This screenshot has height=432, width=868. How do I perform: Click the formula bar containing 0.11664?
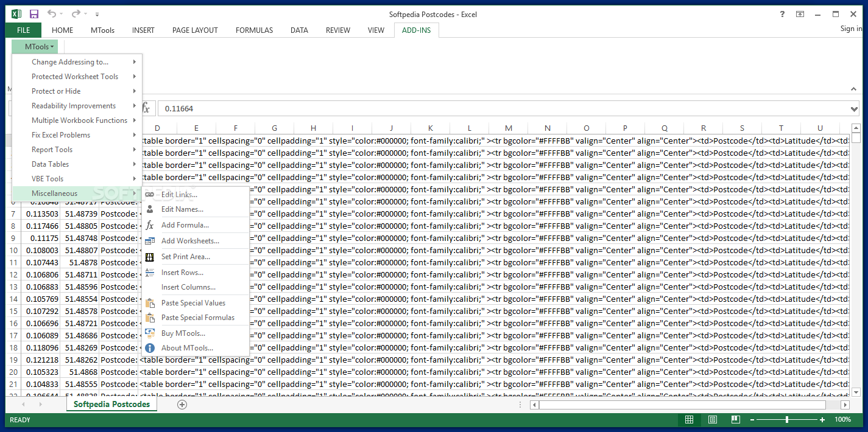tap(508, 109)
